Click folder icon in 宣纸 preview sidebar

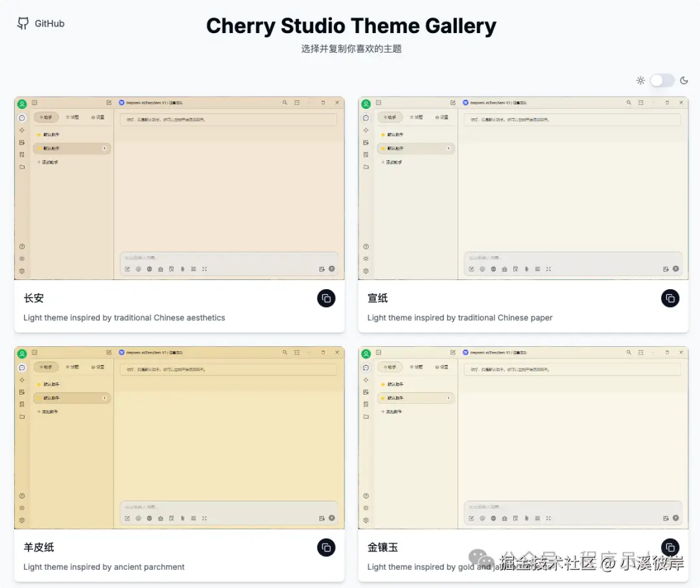click(366, 167)
